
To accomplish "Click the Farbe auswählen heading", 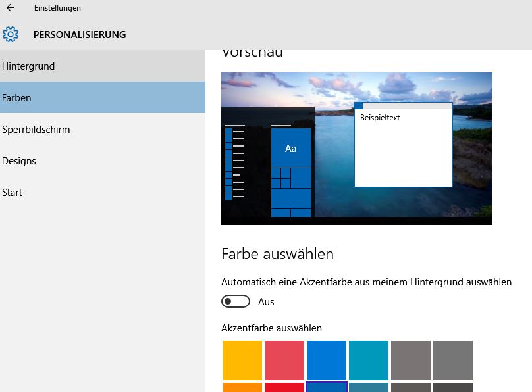I will [277, 254].
